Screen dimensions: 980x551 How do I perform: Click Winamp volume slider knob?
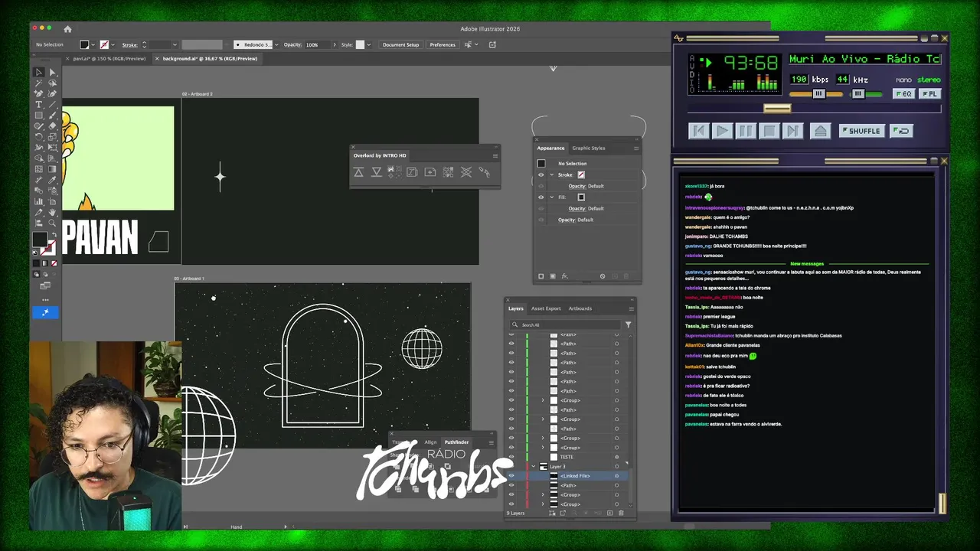point(819,93)
